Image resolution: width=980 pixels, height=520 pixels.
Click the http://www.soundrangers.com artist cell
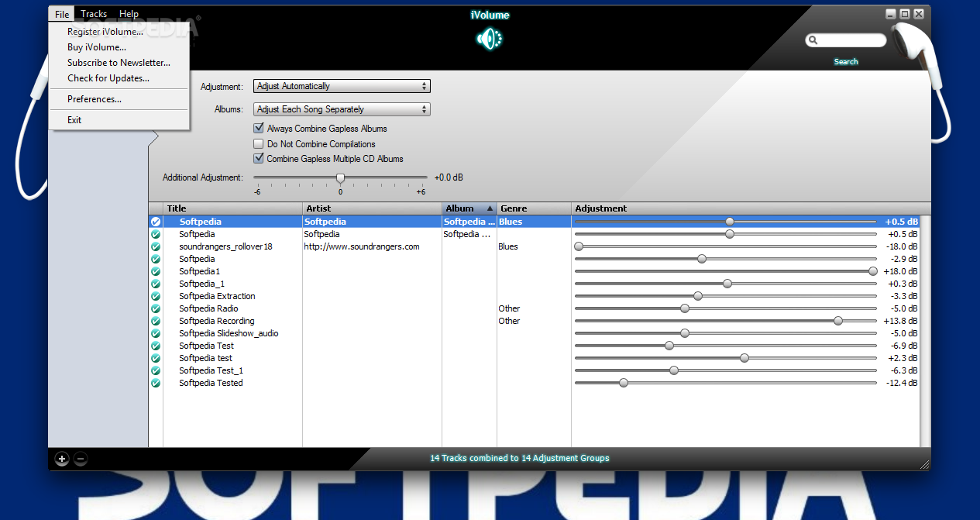click(x=362, y=246)
